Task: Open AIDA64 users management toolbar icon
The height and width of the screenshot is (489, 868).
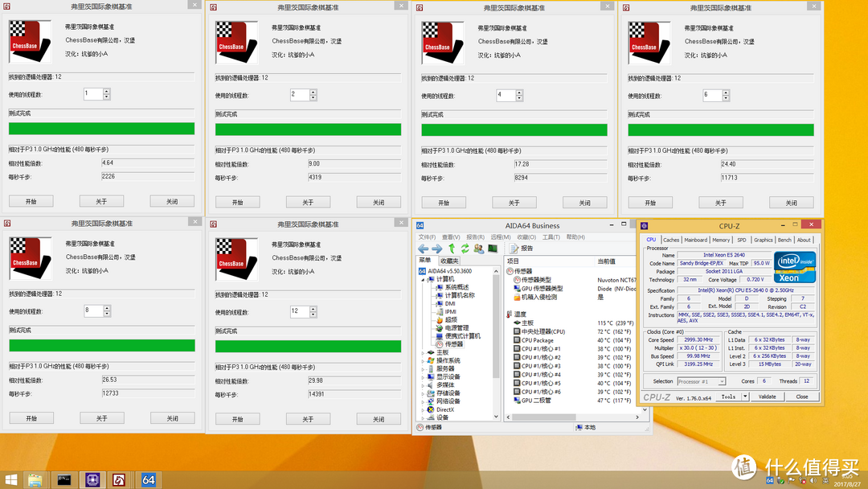Action: pos(478,249)
